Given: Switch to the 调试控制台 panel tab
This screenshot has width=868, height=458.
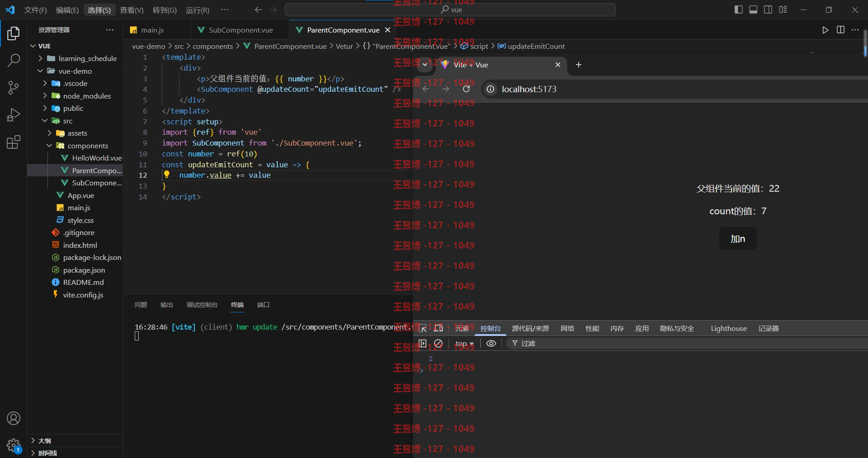Looking at the screenshot, I should point(202,305).
